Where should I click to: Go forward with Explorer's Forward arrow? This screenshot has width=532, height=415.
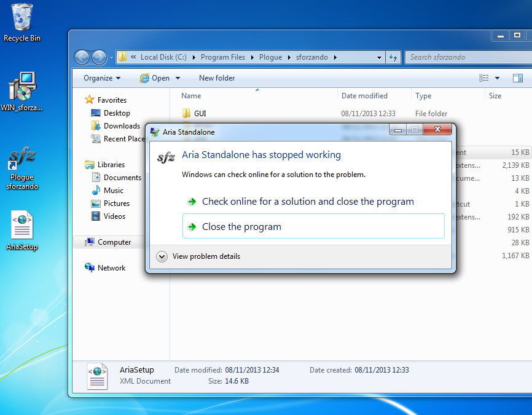click(x=99, y=57)
